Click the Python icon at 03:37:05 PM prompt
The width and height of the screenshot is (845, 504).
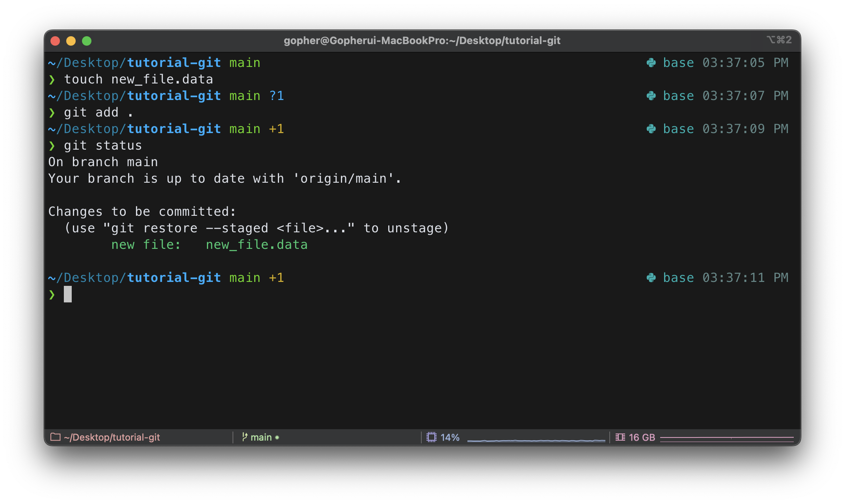click(x=651, y=63)
